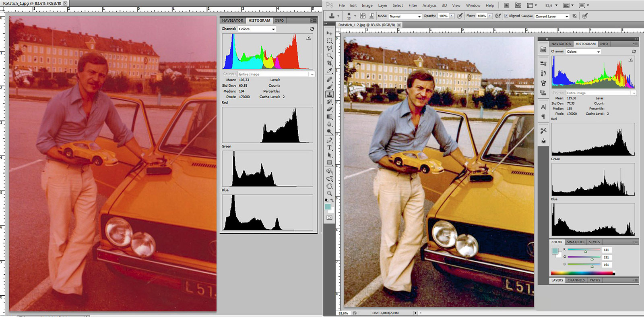
Task: Select the Clone Stamp tool in toolbox
Action: coord(329,94)
